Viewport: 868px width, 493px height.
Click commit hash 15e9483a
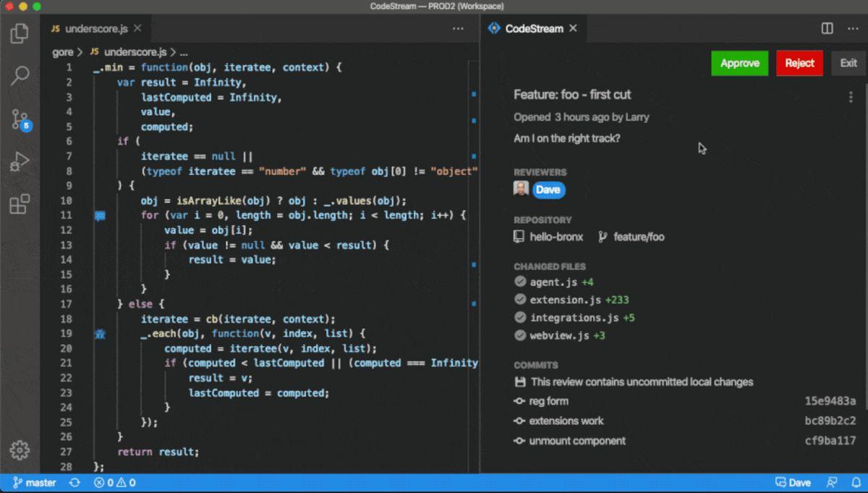pos(830,401)
